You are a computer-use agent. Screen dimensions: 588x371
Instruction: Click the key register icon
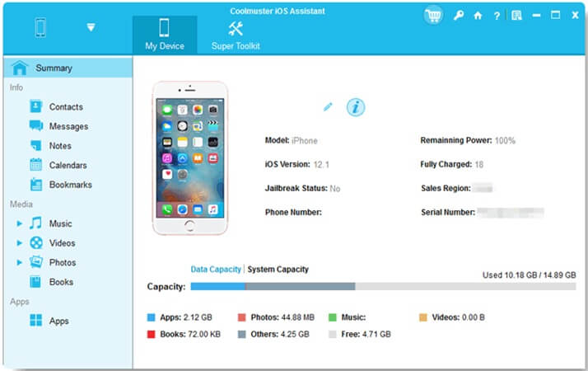(458, 16)
